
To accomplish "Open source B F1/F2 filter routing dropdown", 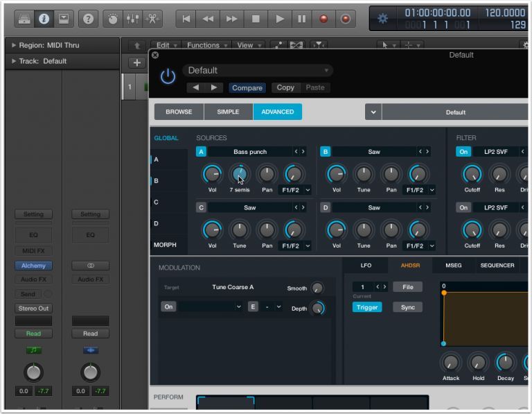I will point(418,190).
